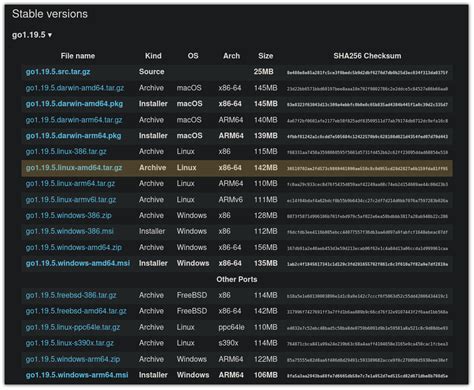474x390 pixels.
Task: Download go1.19.5.windows-arm64.zip archive
Action: click(73, 359)
